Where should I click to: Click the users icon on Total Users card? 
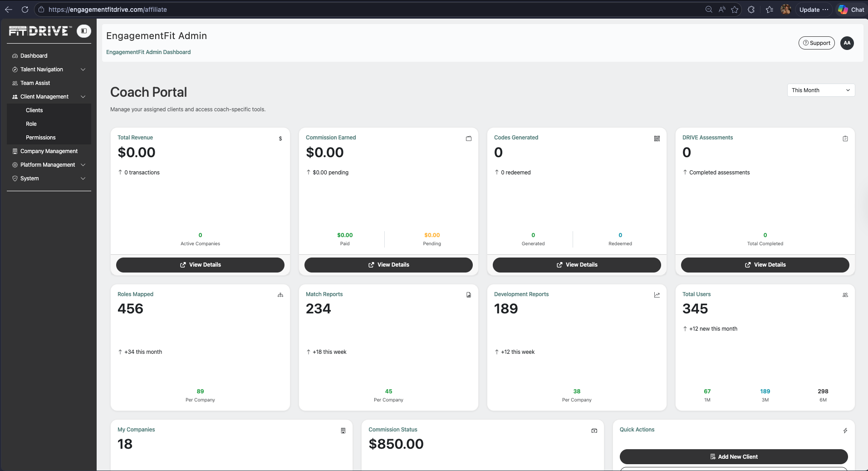tap(845, 295)
